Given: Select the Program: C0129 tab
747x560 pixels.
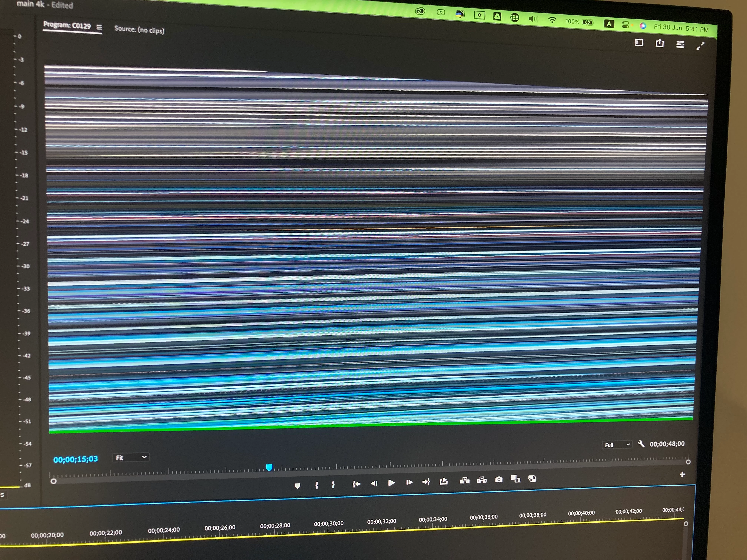Looking at the screenshot, I should pos(67,25).
